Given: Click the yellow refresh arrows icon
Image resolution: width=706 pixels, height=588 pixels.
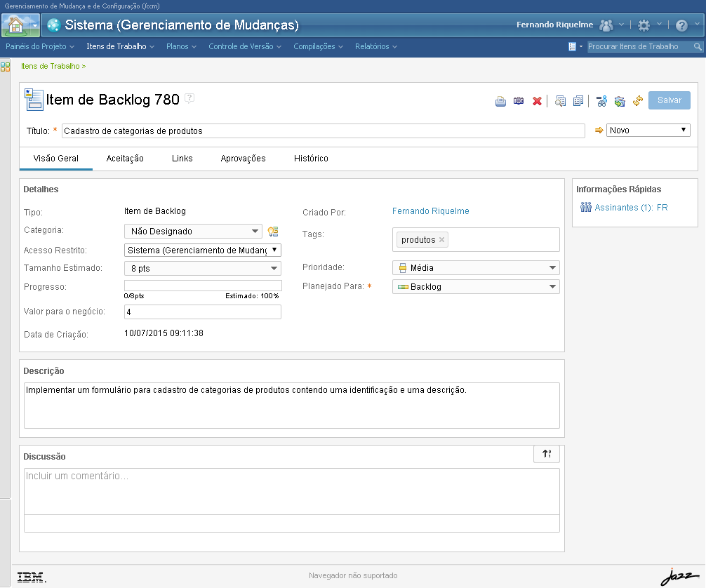Looking at the screenshot, I should [637, 101].
